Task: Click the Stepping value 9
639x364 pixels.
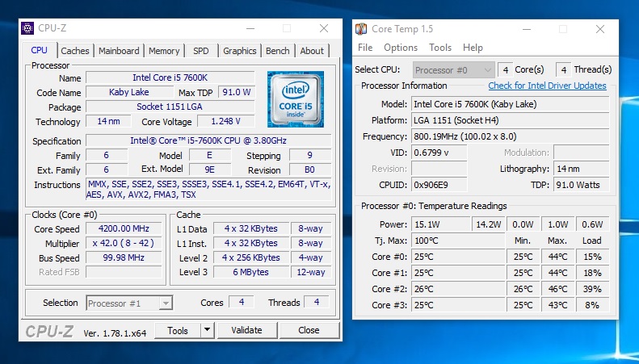Action: coord(309,155)
